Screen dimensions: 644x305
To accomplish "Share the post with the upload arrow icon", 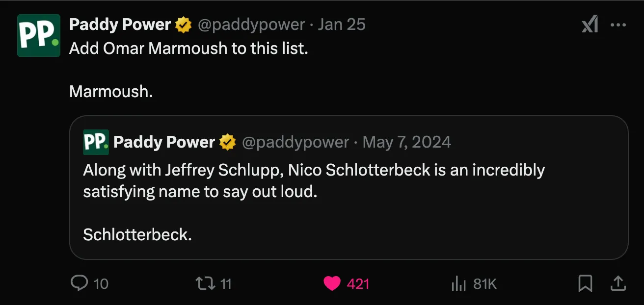I will [617, 283].
